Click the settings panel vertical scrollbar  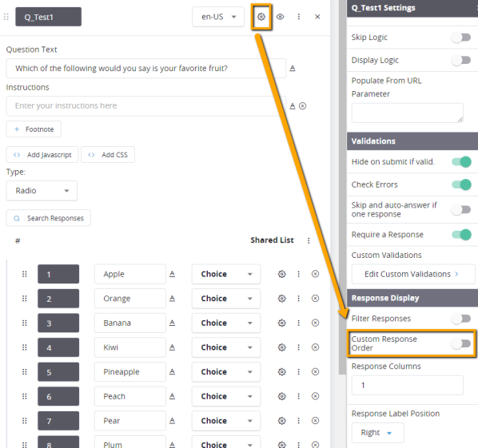point(342,187)
